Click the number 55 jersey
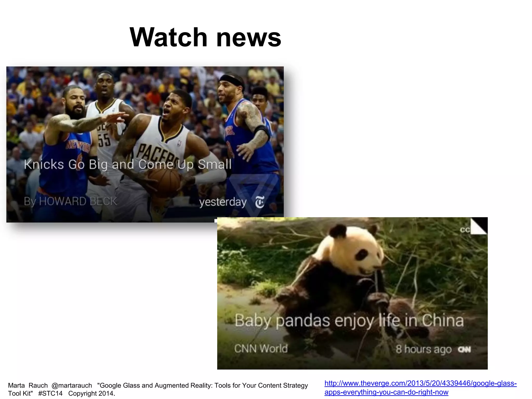The height and width of the screenshot is (399, 532). 104,140
